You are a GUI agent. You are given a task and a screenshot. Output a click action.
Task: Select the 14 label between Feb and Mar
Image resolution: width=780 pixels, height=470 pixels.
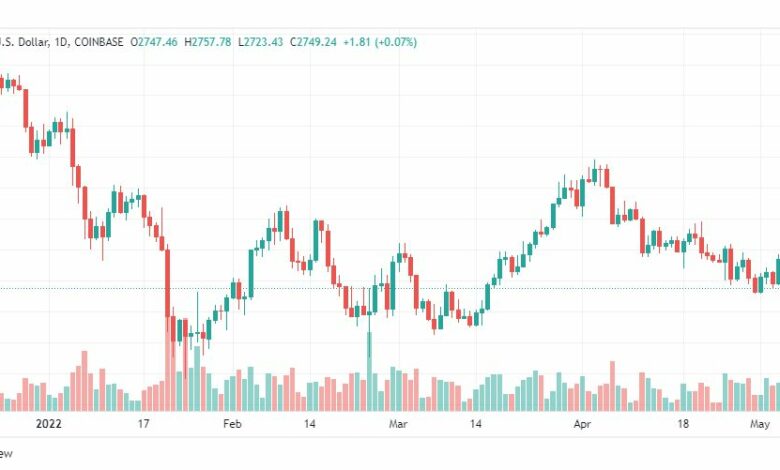coord(309,424)
